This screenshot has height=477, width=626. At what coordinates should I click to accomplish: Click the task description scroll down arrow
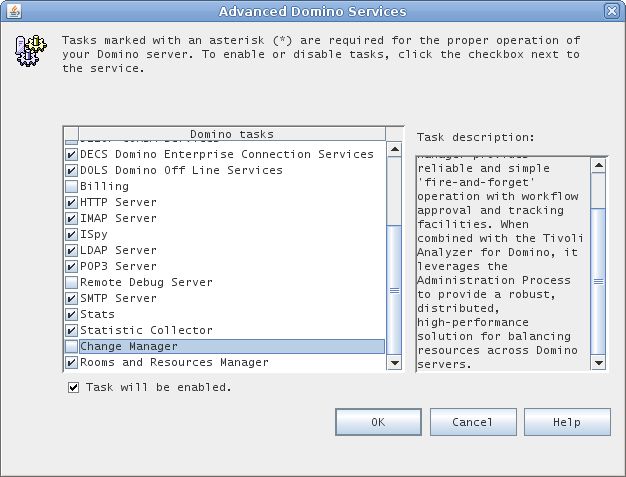coord(598,363)
